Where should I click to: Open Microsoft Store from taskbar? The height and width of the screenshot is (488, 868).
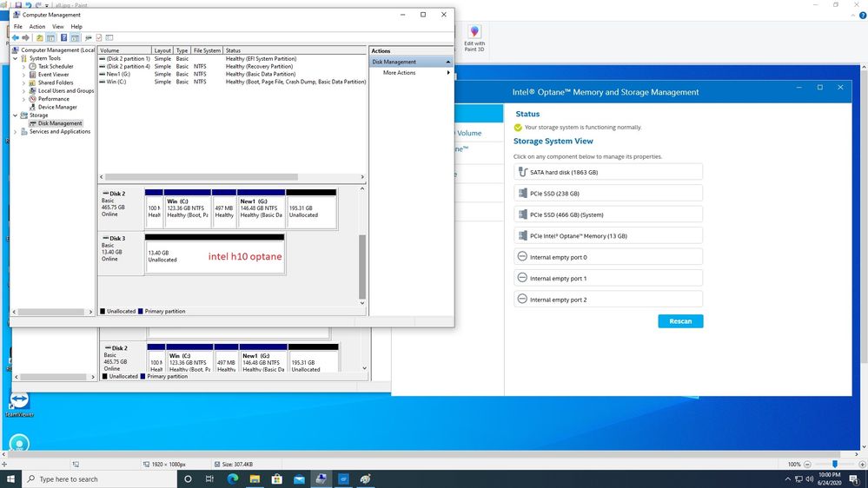click(x=277, y=479)
